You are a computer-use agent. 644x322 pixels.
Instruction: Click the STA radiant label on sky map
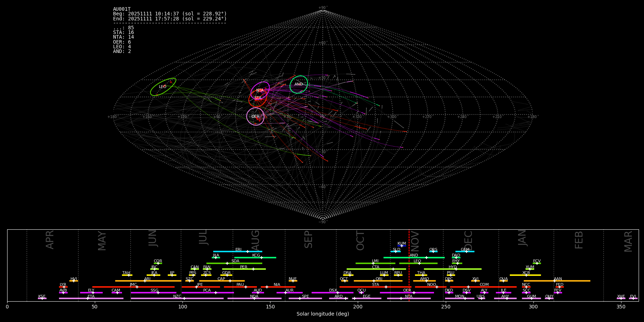[x=258, y=98]
